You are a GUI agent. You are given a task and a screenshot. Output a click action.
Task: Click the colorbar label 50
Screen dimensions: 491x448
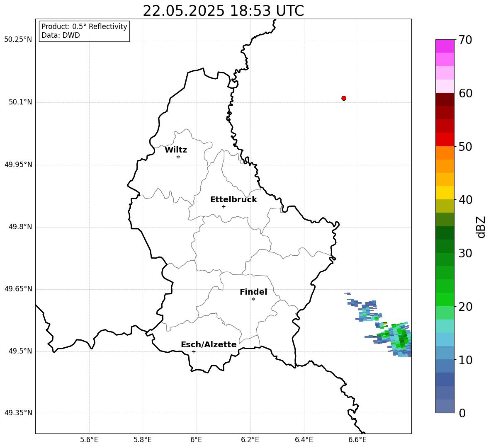click(465, 146)
